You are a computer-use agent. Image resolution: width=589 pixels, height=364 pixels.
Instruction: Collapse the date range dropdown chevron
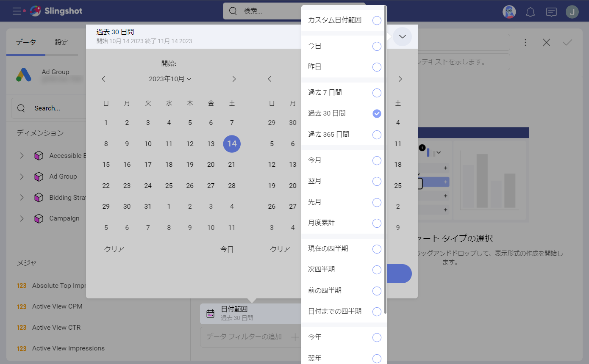[403, 36]
